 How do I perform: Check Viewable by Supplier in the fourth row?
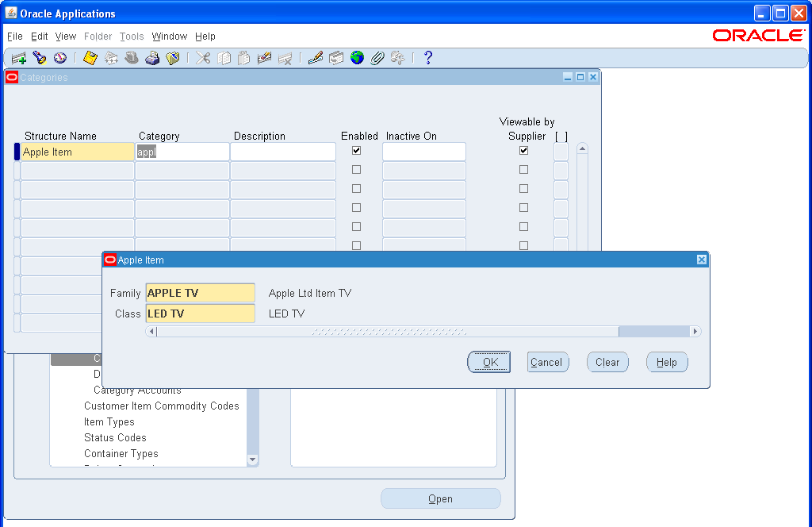(523, 208)
